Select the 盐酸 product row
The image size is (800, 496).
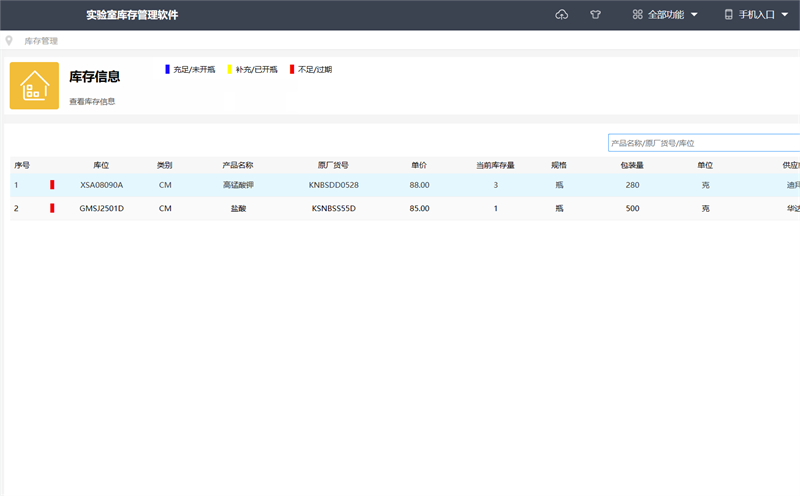238,208
